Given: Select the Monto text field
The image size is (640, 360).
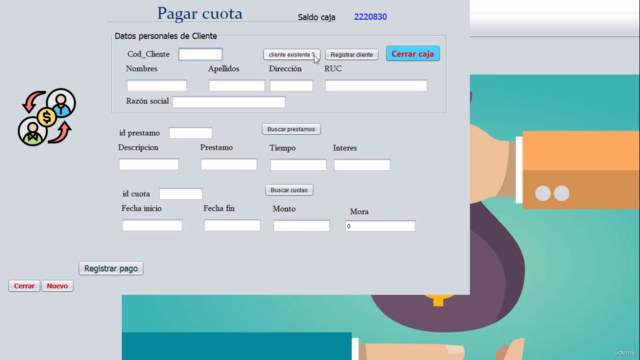Looking at the screenshot, I should pos(301,226).
